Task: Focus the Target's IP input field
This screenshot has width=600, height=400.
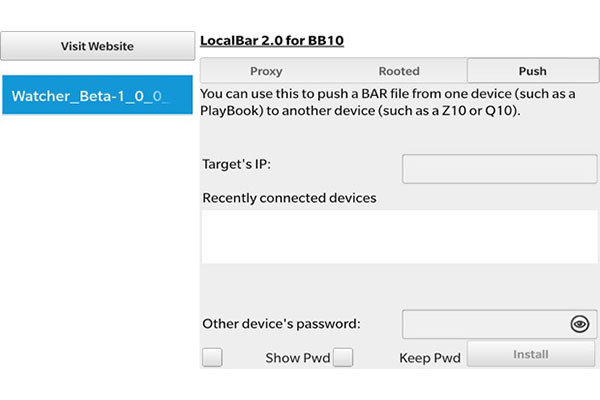Action: [500, 169]
